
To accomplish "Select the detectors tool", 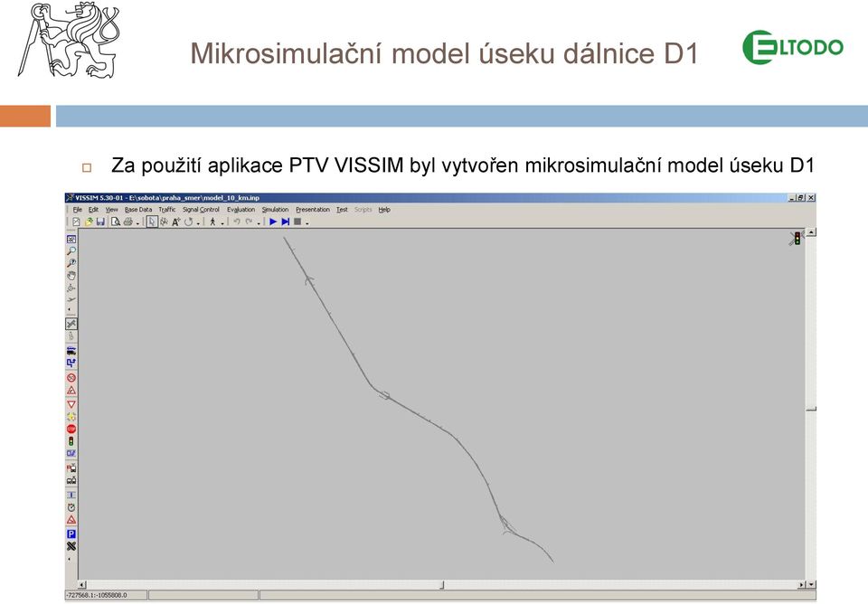I will pos(71,453).
